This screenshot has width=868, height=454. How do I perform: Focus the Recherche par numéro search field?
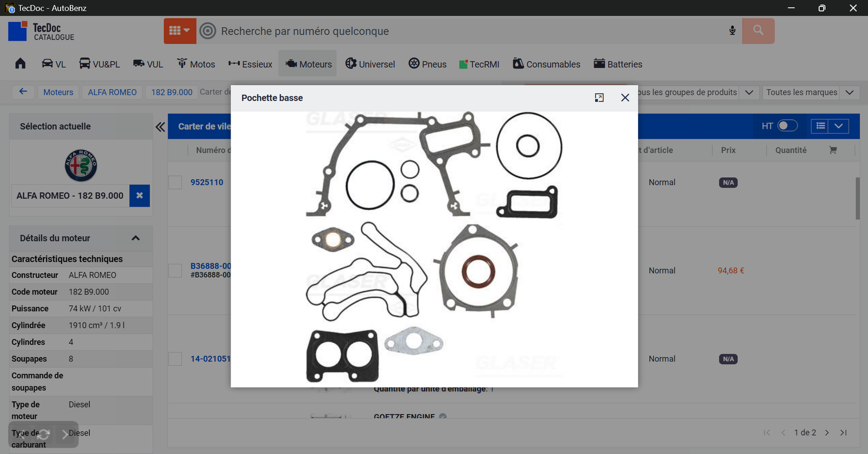coord(471,31)
